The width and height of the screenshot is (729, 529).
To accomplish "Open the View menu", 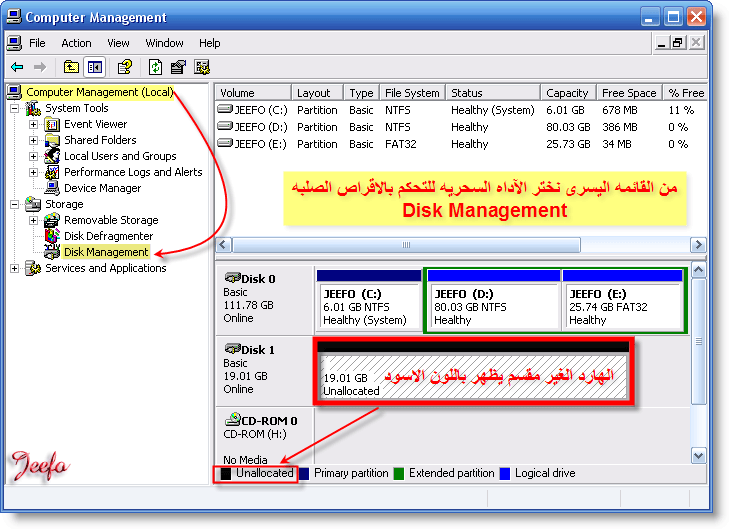I will [x=118, y=43].
